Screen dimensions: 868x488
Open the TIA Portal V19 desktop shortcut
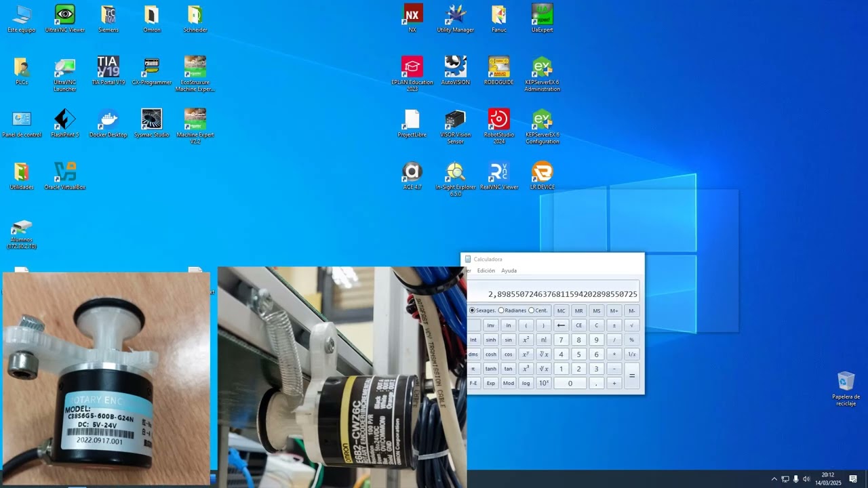(108, 70)
